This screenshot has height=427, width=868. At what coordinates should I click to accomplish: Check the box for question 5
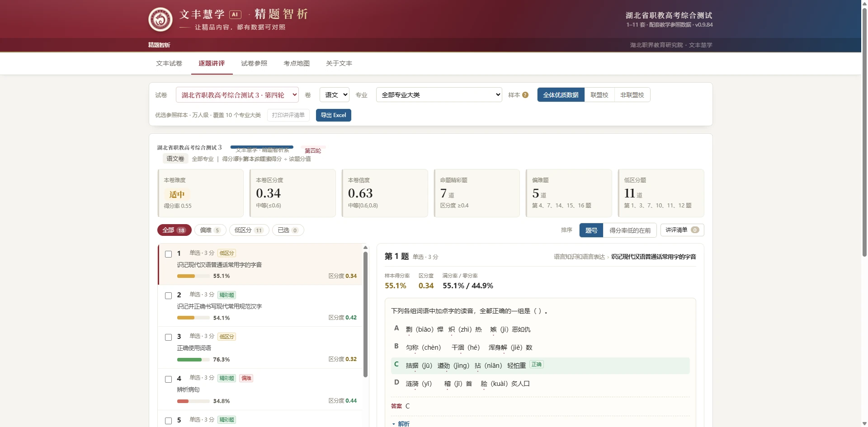tap(169, 421)
